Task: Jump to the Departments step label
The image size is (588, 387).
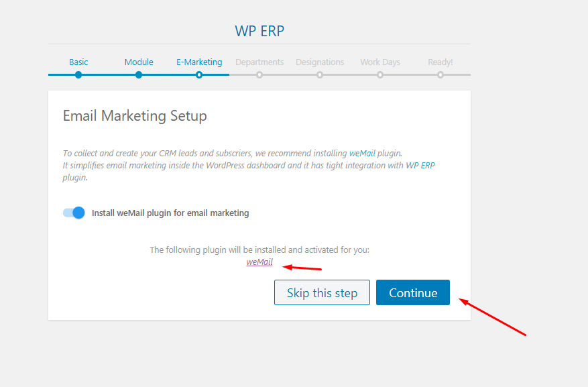Action: [x=259, y=62]
